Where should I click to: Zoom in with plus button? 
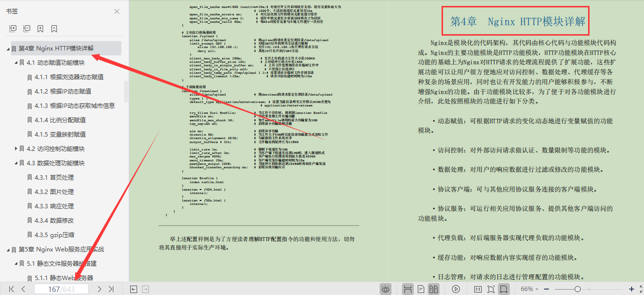(x=632, y=289)
